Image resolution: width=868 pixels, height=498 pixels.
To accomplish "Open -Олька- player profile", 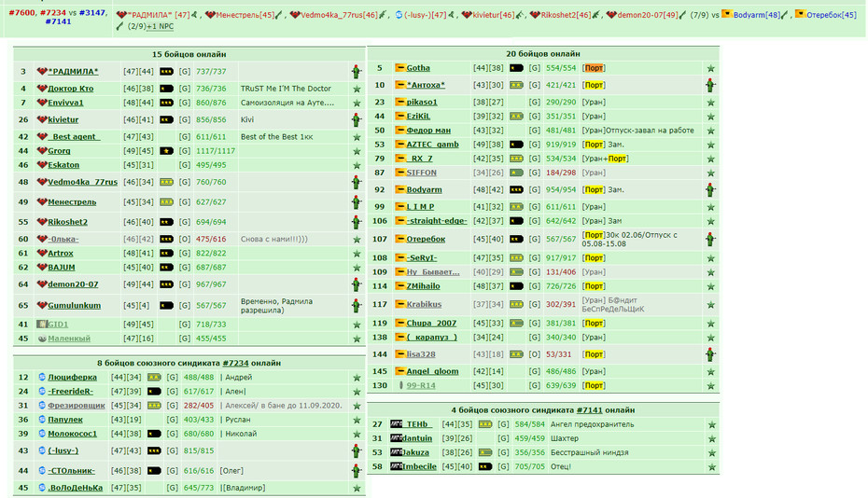I will coord(63,239).
